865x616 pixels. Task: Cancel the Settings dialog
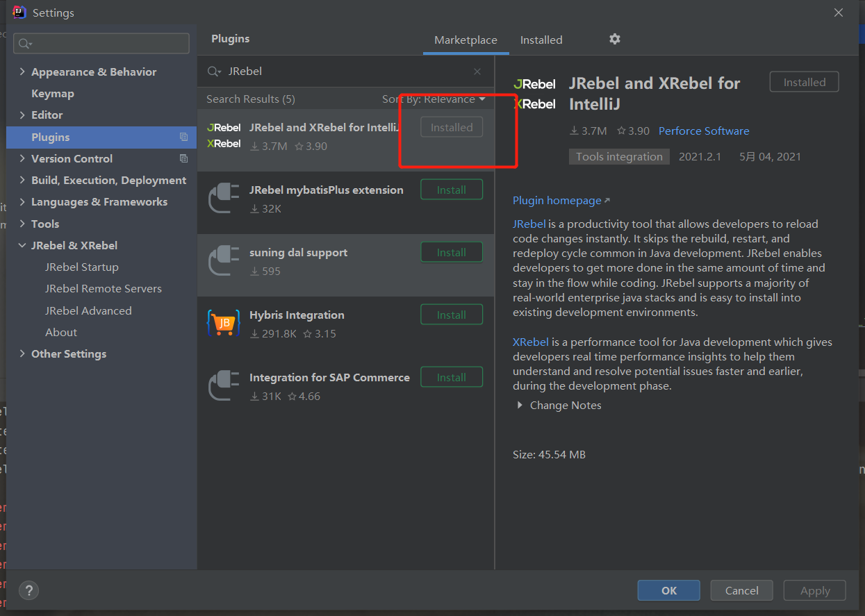click(742, 590)
